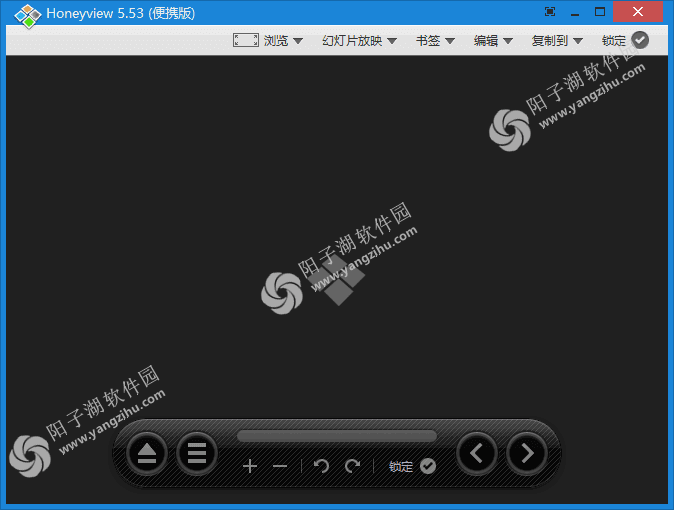Go to next image with right arrow
674x510 pixels.
527,454
